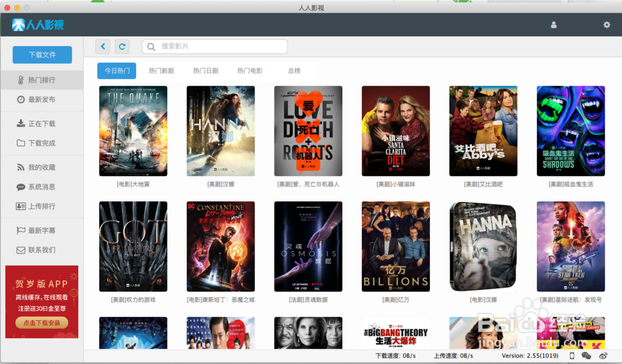
Task: Open the Billions 亿万 poster
Action: point(396,247)
